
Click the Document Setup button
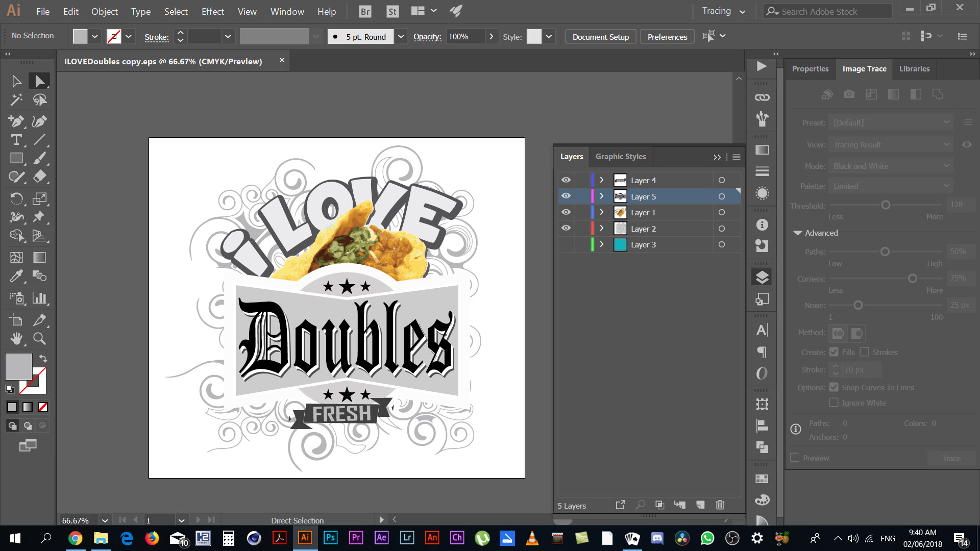pos(600,37)
